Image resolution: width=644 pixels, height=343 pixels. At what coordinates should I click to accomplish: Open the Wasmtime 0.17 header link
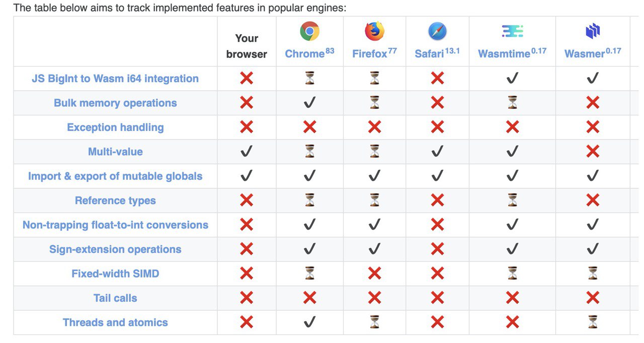[x=512, y=53]
